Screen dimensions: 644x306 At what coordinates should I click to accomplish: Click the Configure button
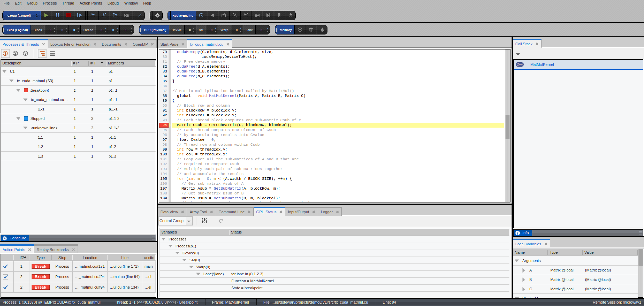coord(15,238)
